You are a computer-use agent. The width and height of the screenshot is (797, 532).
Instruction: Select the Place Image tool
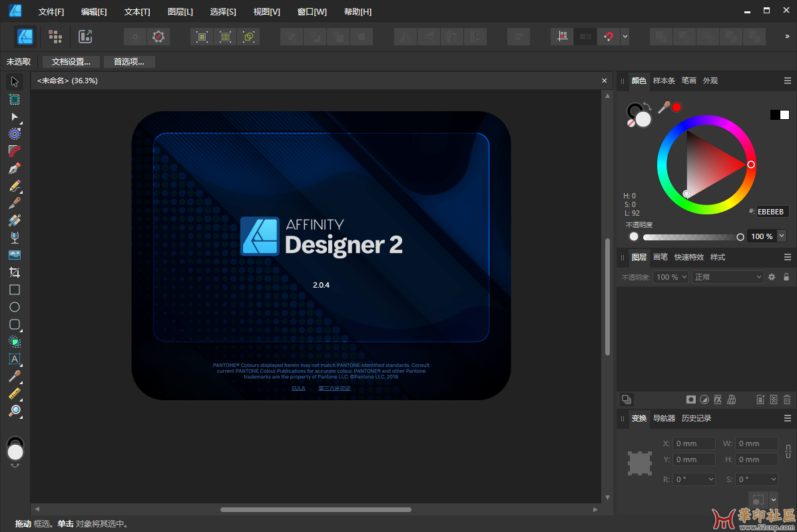coord(15,254)
